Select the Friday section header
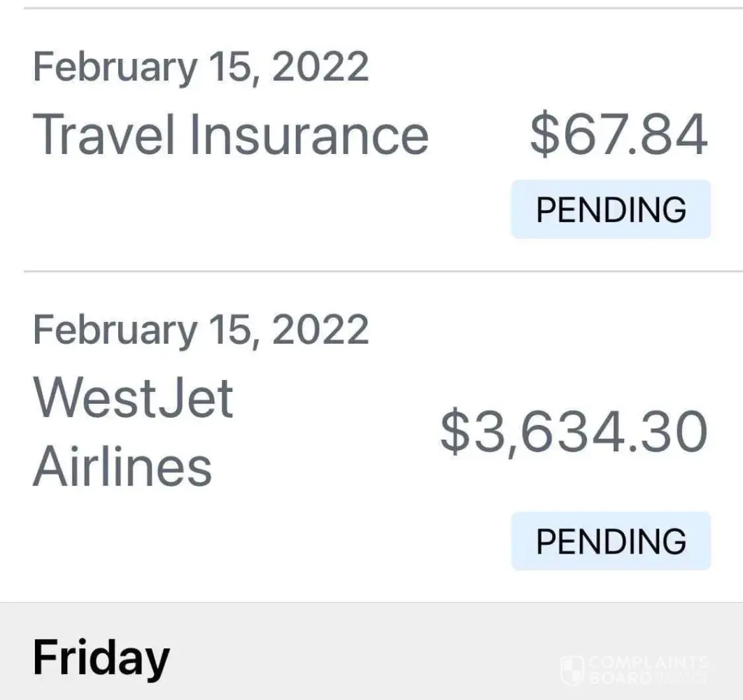The height and width of the screenshot is (700, 743). (101, 658)
